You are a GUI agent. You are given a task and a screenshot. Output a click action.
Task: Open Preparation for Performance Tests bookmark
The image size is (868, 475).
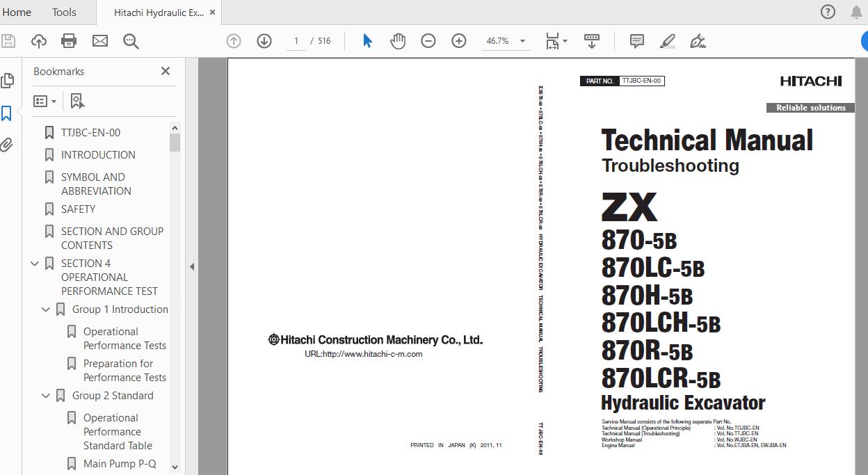tap(124, 370)
